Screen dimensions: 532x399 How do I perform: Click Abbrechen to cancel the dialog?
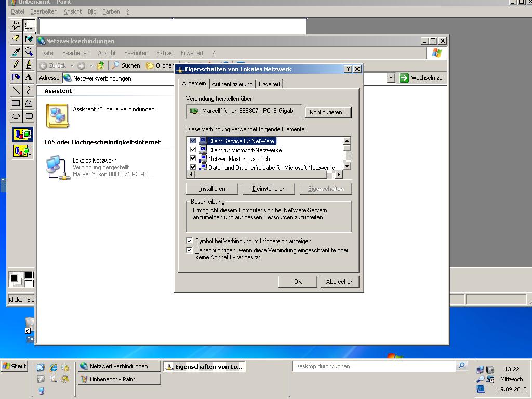coord(340,282)
